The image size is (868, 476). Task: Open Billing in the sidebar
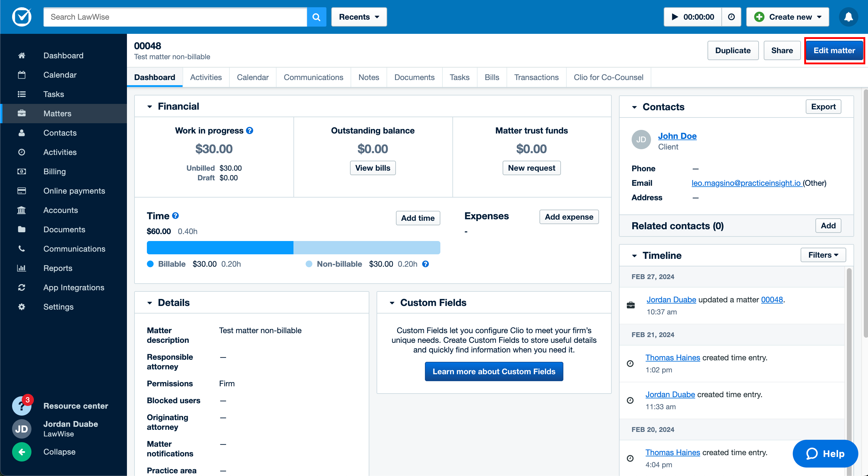(63, 171)
